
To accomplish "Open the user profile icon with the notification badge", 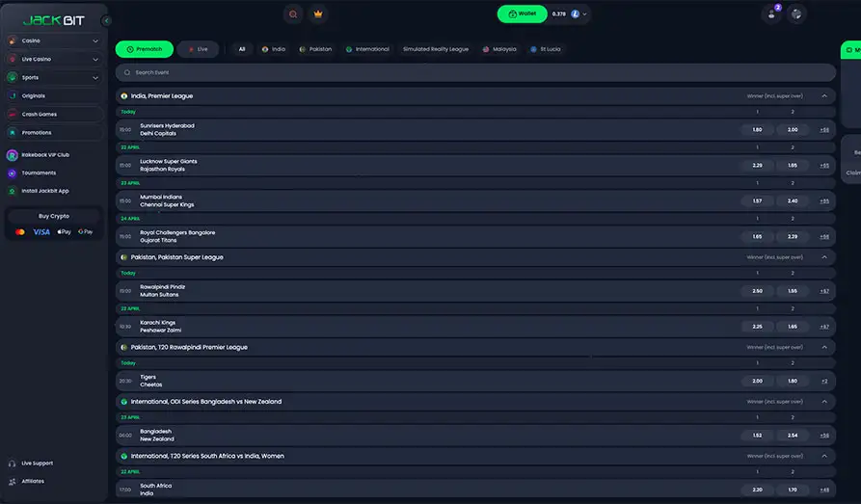I will tap(771, 14).
